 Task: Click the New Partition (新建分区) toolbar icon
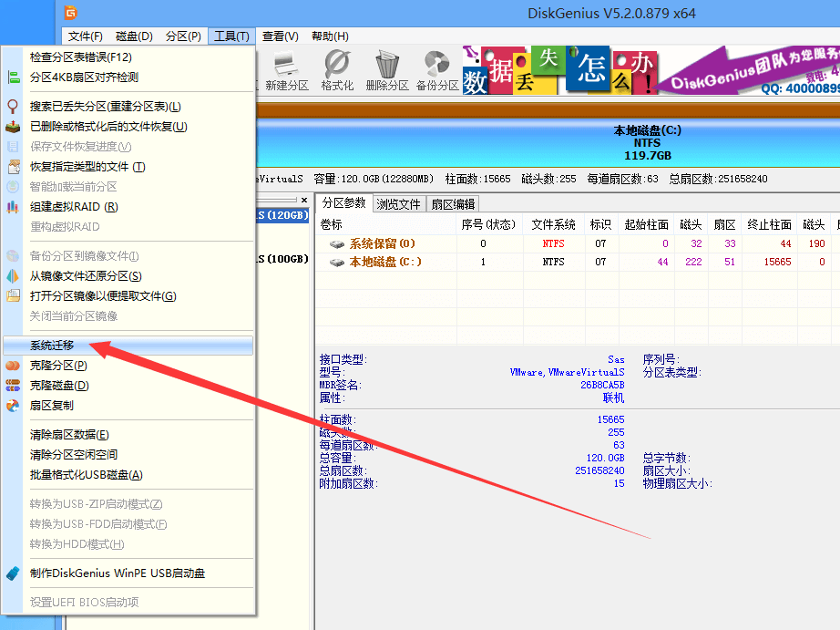click(x=285, y=64)
